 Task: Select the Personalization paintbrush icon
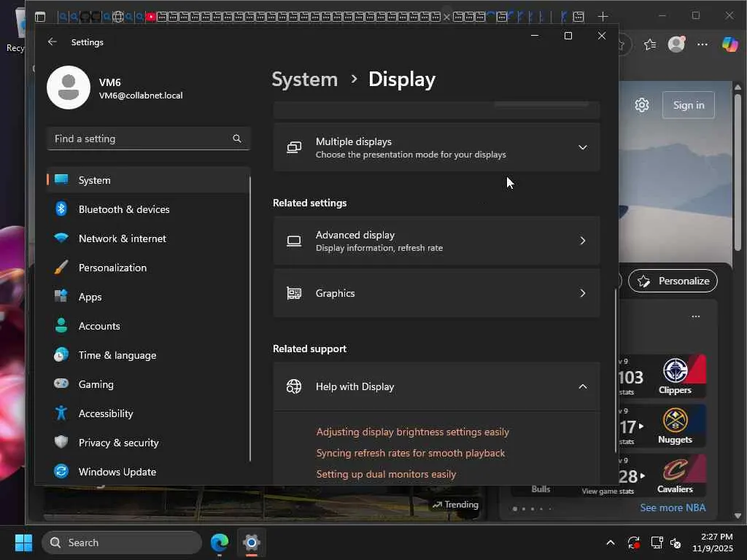(62, 268)
